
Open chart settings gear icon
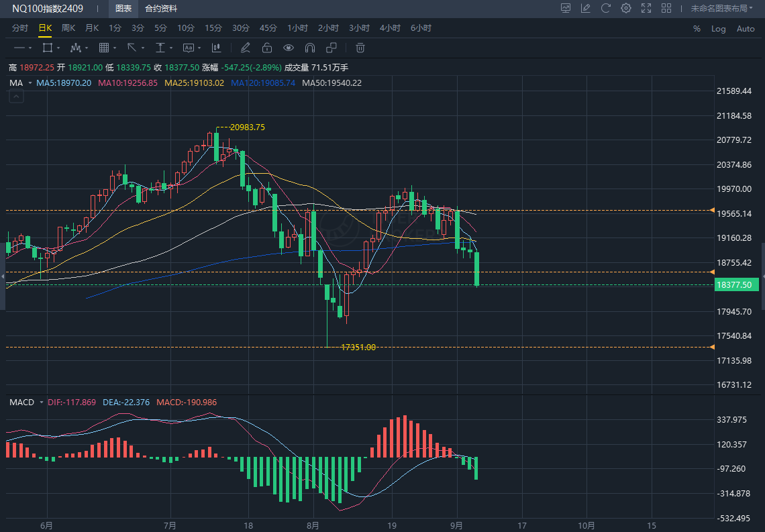[x=626, y=9]
